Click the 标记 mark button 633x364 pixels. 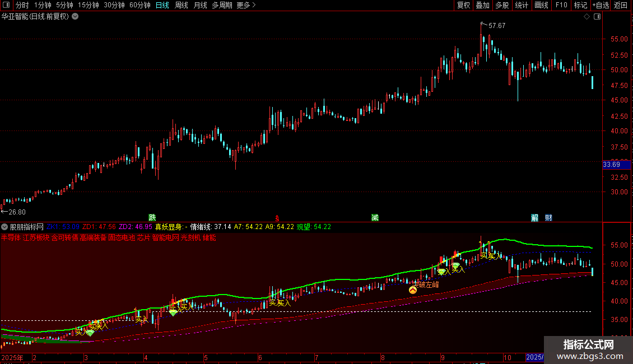[580, 5]
